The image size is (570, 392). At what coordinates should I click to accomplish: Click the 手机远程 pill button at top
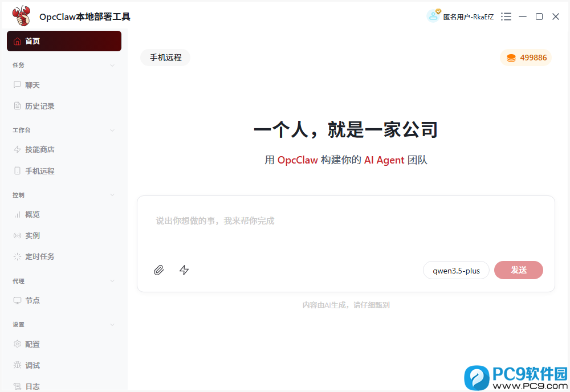pyautogui.click(x=165, y=58)
